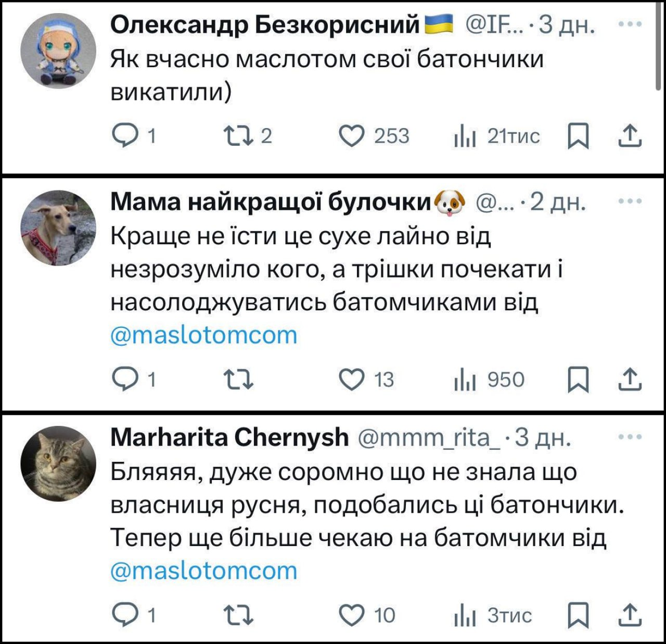Open more options on Мама найкращої булочки's tweet
This screenshot has width=666, height=644.
tap(631, 201)
